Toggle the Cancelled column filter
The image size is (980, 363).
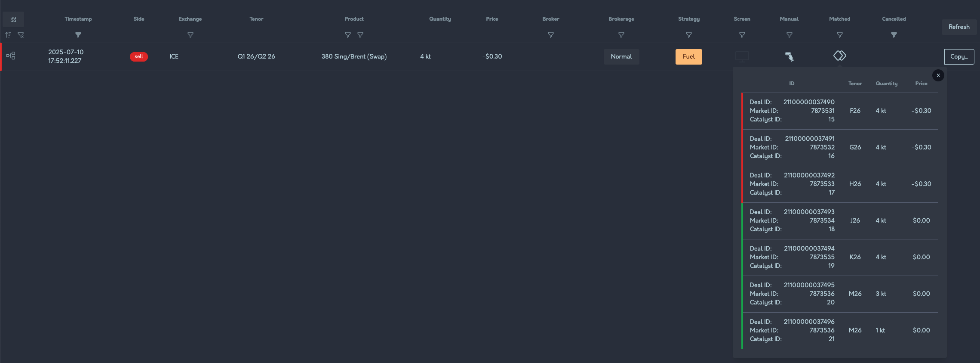click(894, 35)
